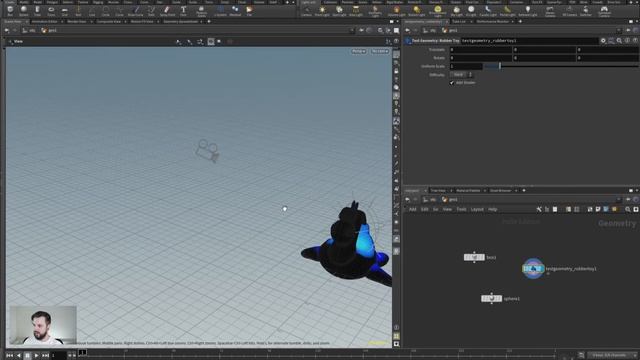Select the Metaball shelf tool
The width and height of the screenshot is (640, 360).
tap(235, 10)
